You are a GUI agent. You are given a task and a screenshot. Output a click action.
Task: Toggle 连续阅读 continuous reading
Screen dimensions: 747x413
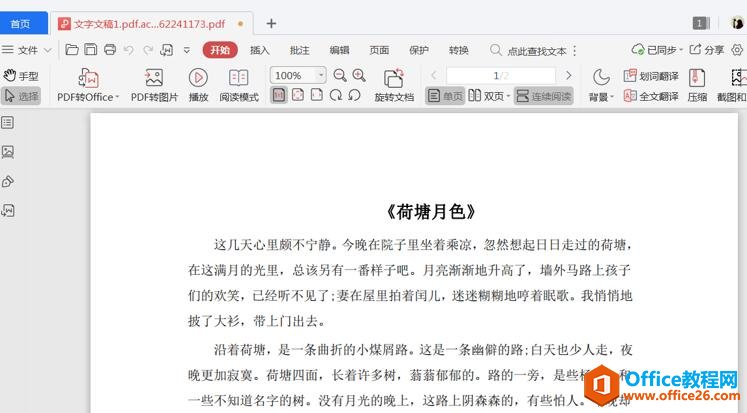[x=544, y=96]
